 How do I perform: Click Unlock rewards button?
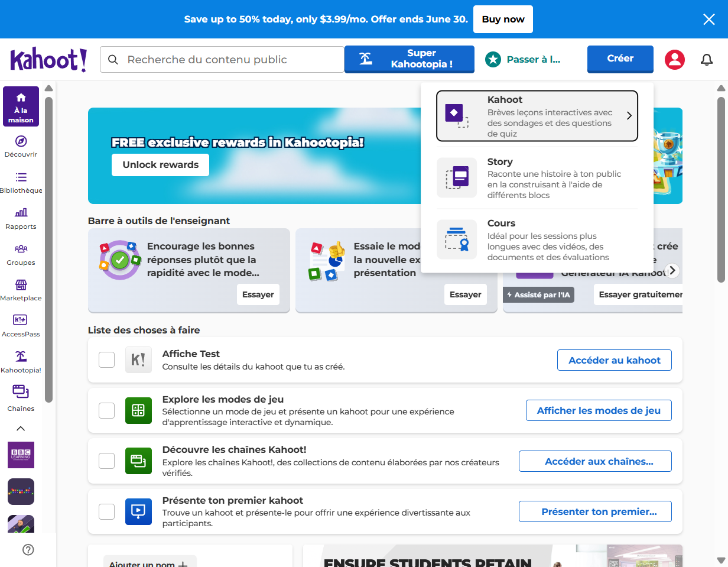click(161, 165)
